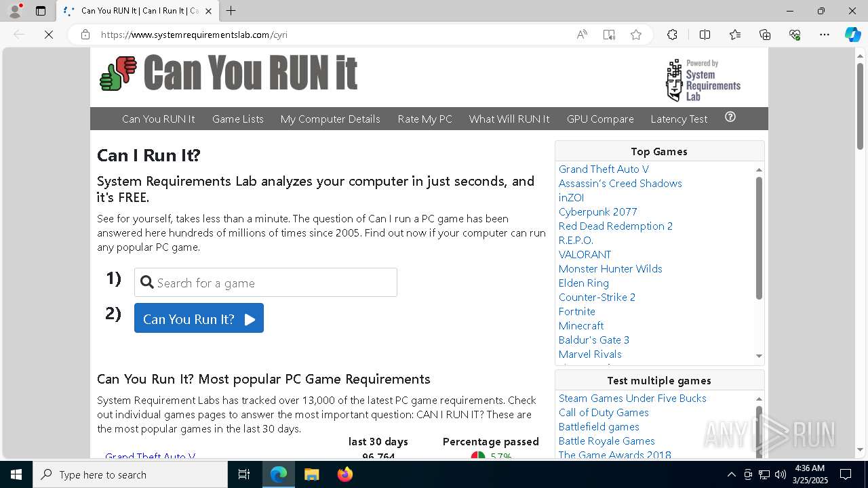868x488 pixels.
Task: Click the Can You RUN it logo
Action: click(229, 73)
